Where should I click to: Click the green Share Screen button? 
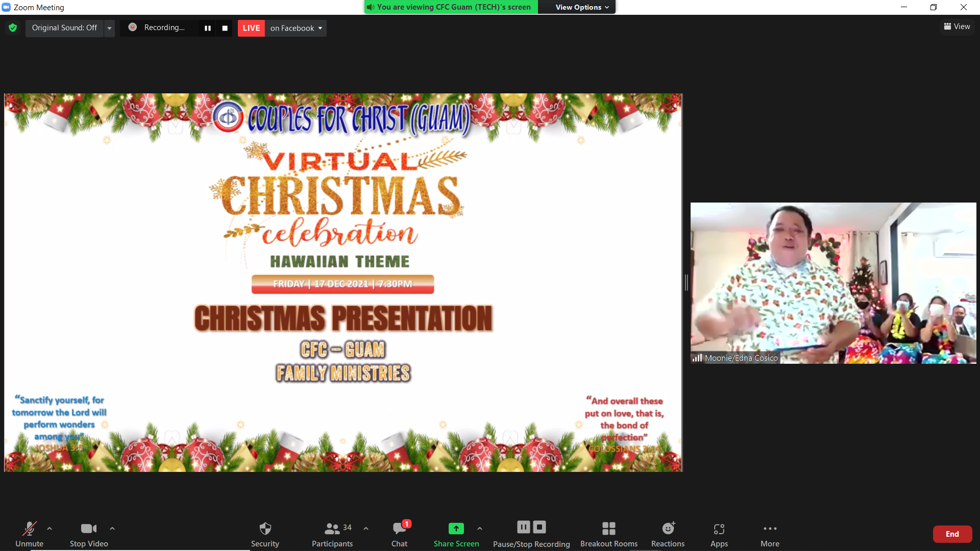point(456,534)
